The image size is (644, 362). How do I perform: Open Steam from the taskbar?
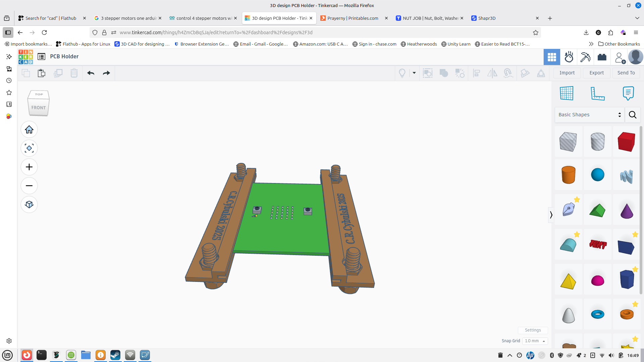tap(115, 355)
